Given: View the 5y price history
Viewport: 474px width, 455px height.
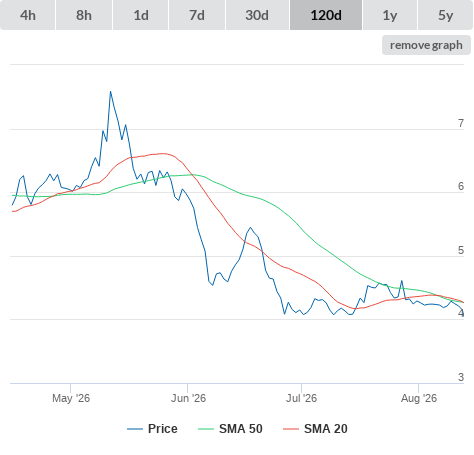Looking at the screenshot, I should pyautogui.click(x=445, y=15).
